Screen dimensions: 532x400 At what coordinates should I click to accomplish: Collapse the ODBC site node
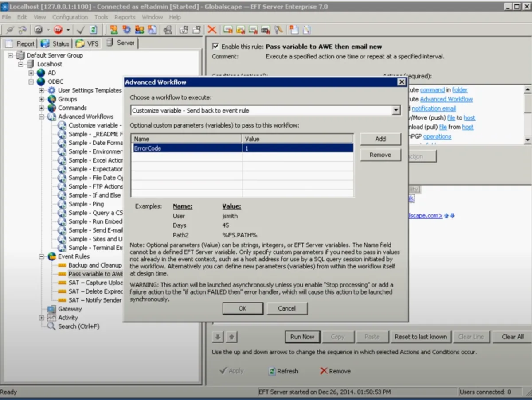tap(31, 82)
